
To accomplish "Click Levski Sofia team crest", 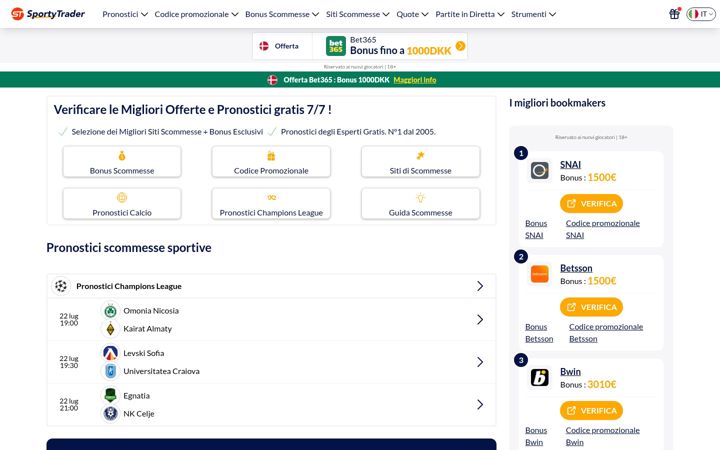I will (110, 353).
